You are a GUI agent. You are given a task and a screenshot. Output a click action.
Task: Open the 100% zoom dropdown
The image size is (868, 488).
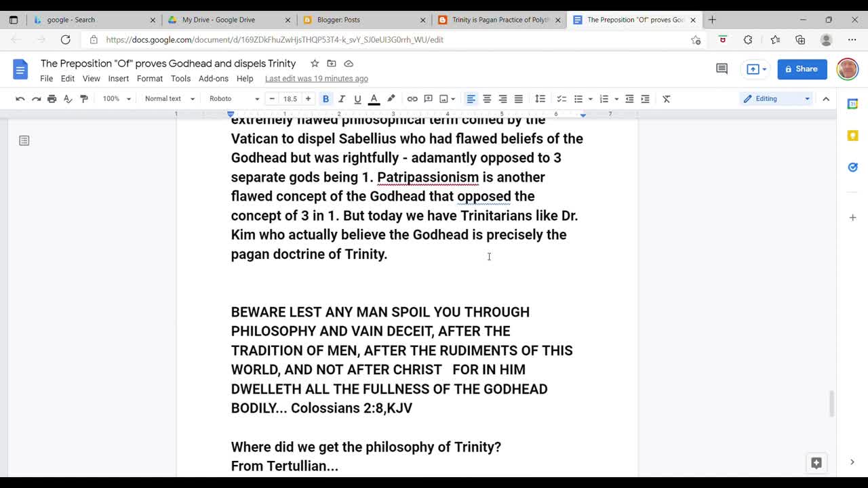click(x=117, y=99)
